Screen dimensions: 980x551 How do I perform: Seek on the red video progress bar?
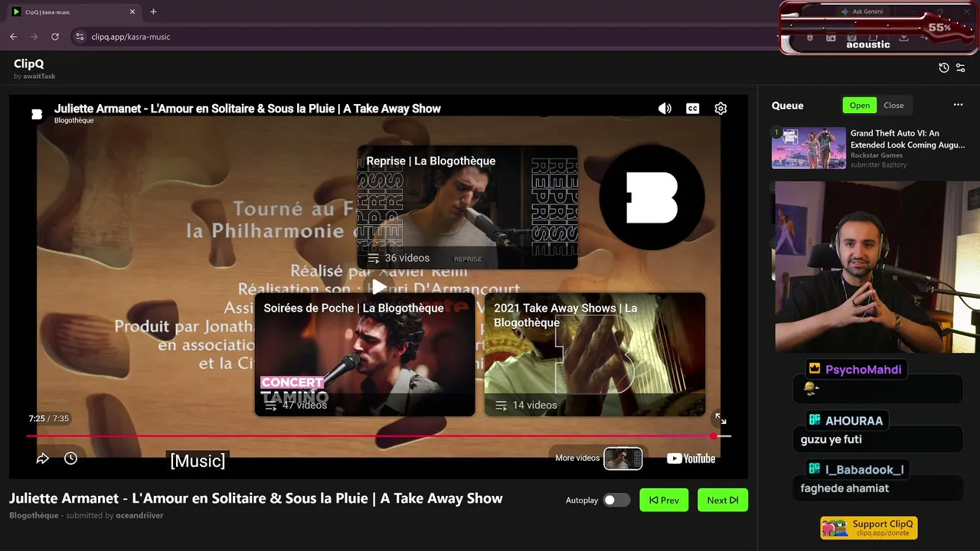[x=378, y=436]
